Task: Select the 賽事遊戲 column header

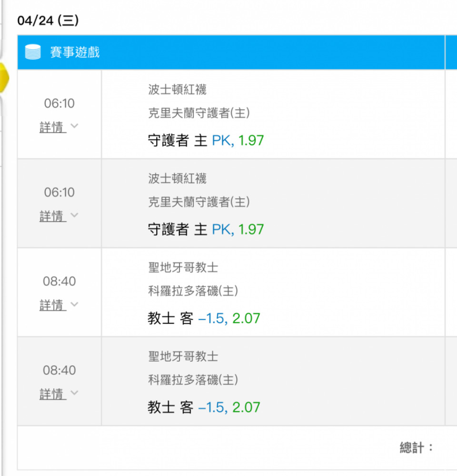Action: [x=75, y=52]
